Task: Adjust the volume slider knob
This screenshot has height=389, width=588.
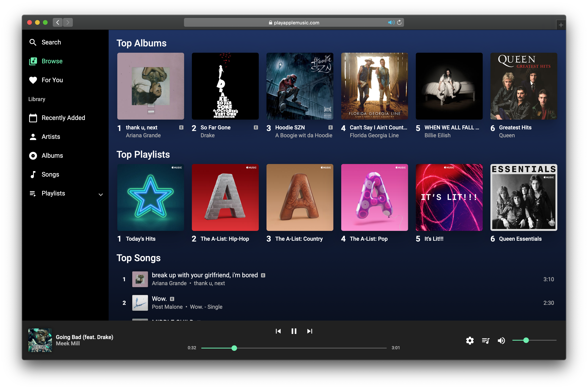Action: (526, 340)
